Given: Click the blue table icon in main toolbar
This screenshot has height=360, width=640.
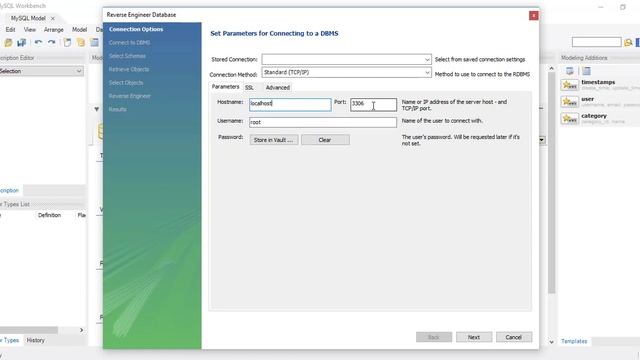Looking at the screenshot, I should click(x=94, y=42).
